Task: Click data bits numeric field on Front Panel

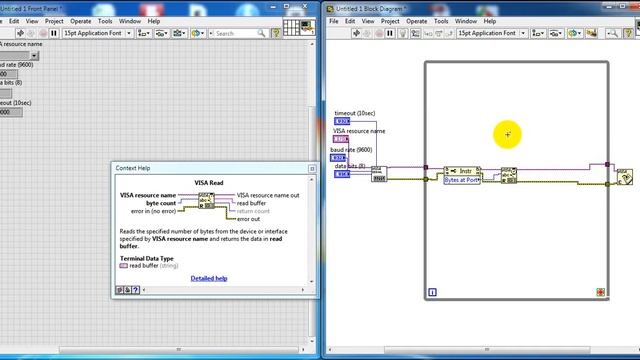Action: pos(6,93)
